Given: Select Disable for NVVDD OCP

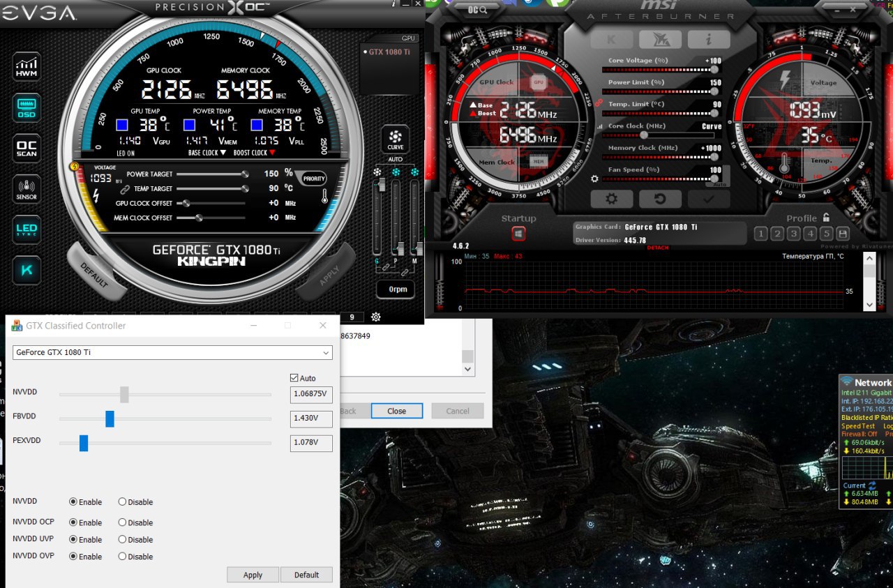Looking at the screenshot, I should [x=135, y=522].
